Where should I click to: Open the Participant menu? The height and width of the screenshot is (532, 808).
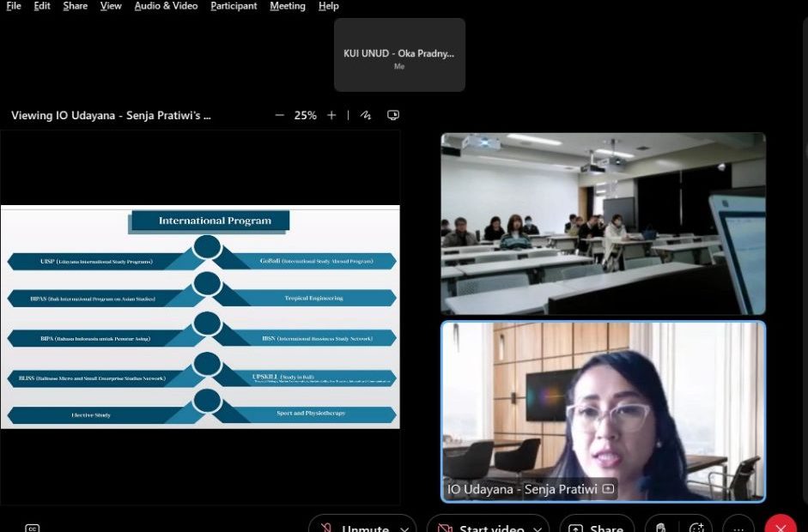tap(234, 6)
